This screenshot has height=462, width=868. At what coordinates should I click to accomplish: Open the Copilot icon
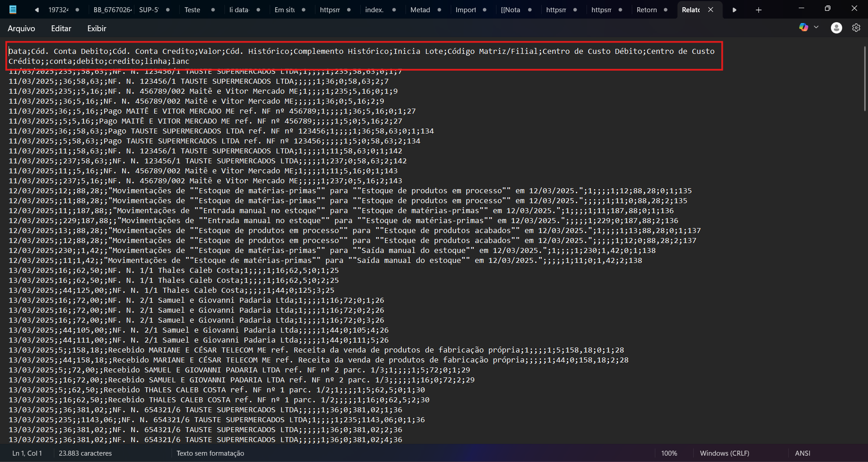pos(804,28)
